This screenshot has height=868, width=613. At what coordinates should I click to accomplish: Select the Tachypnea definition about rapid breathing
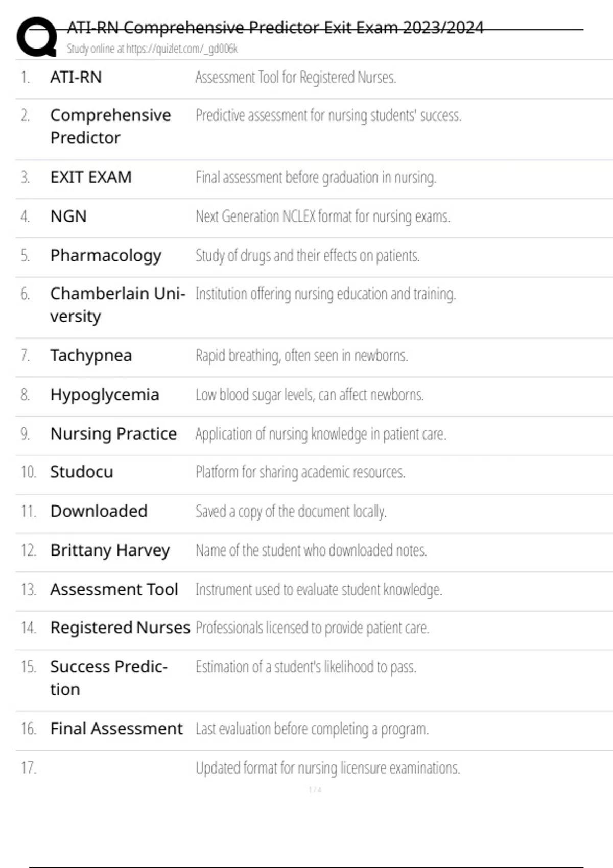pyautogui.click(x=302, y=355)
